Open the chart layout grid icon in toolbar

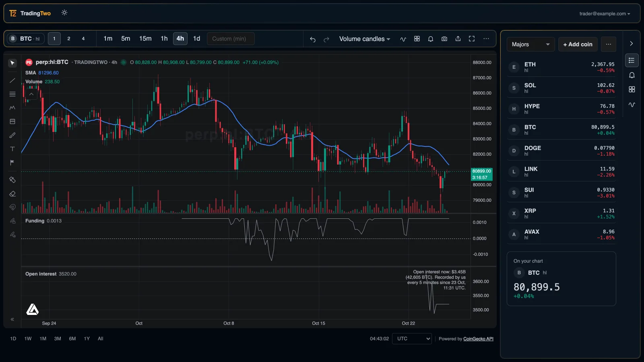point(417,39)
